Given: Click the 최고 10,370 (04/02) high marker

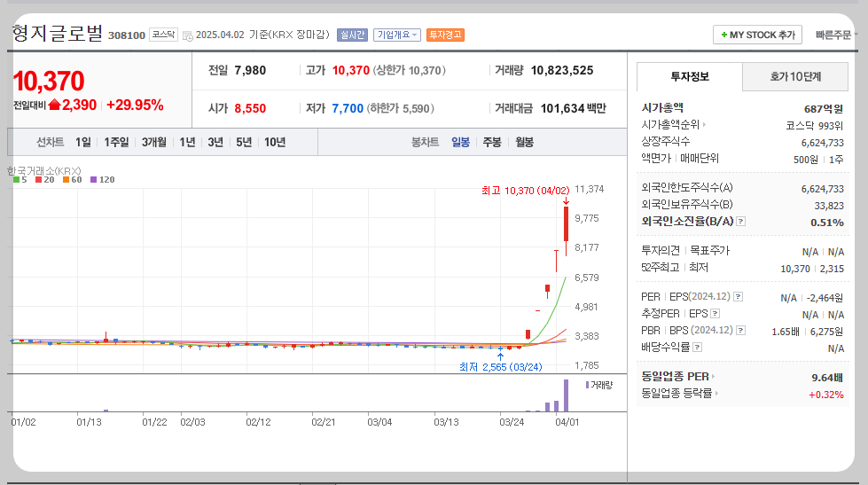Looking at the screenshot, I should coord(525,191).
